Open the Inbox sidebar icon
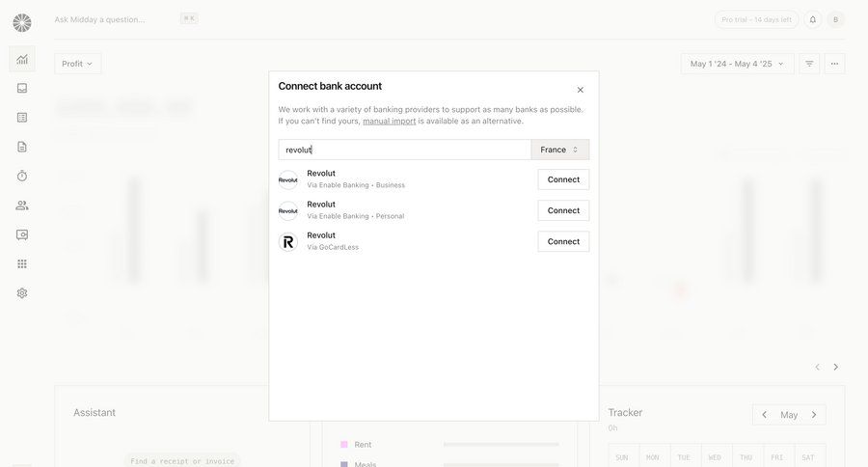The width and height of the screenshot is (868, 467). pyautogui.click(x=22, y=88)
